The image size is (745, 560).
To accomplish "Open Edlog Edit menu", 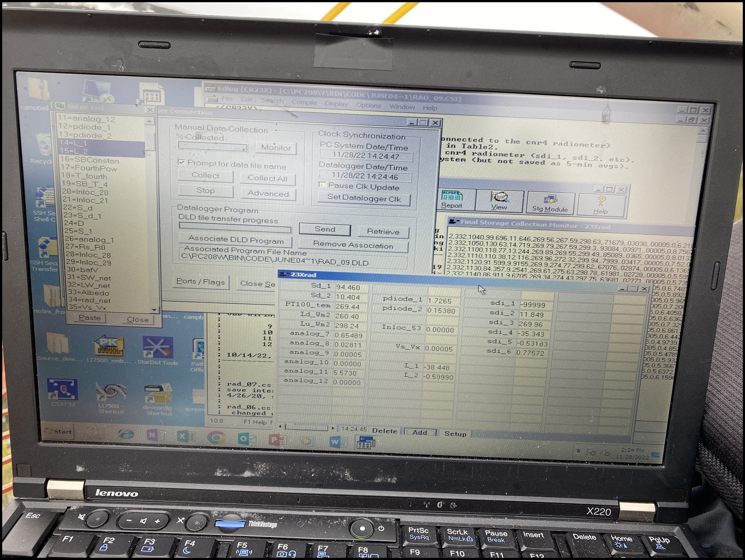I will (x=246, y=100).
